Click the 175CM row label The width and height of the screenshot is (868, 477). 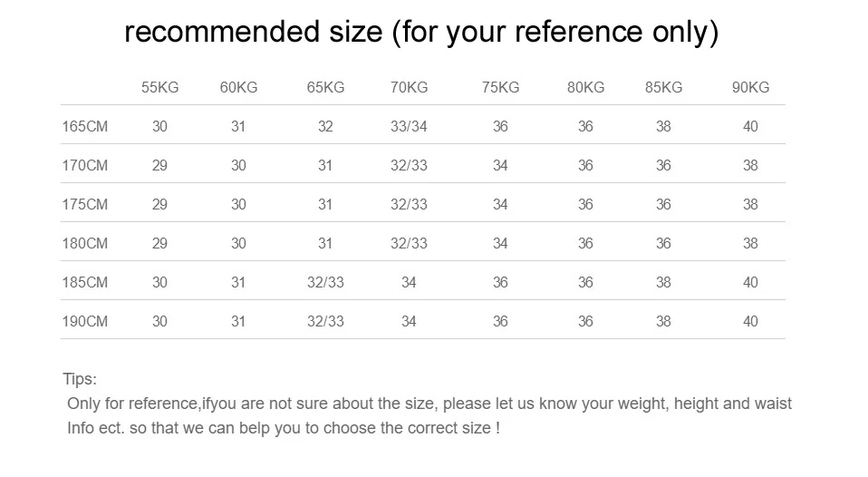[84, 205]
